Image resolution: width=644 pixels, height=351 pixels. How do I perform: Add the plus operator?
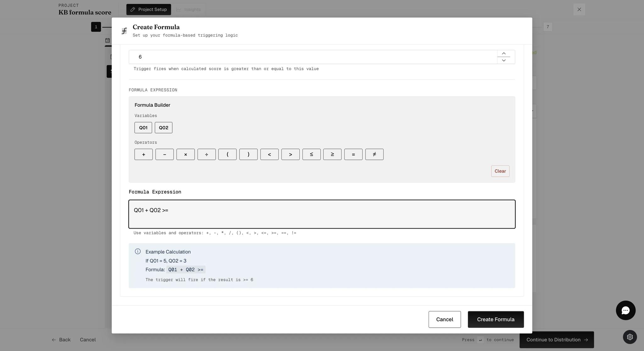(x=143, y=154)
